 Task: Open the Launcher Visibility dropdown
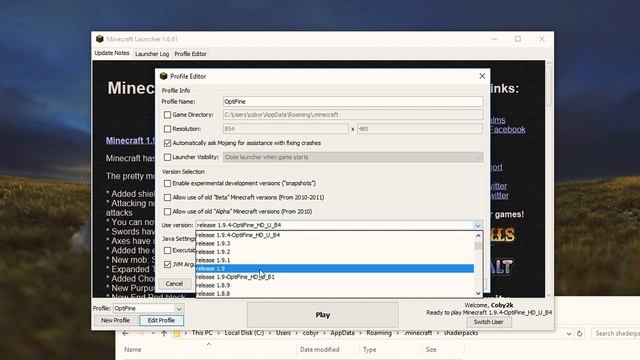(x=478, y=157)
